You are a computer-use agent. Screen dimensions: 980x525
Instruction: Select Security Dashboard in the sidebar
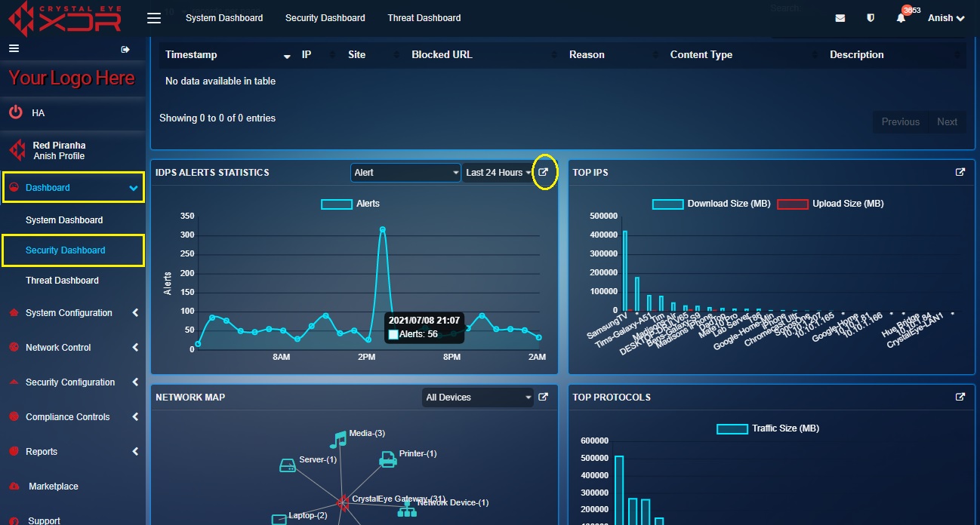pos(66,250)
